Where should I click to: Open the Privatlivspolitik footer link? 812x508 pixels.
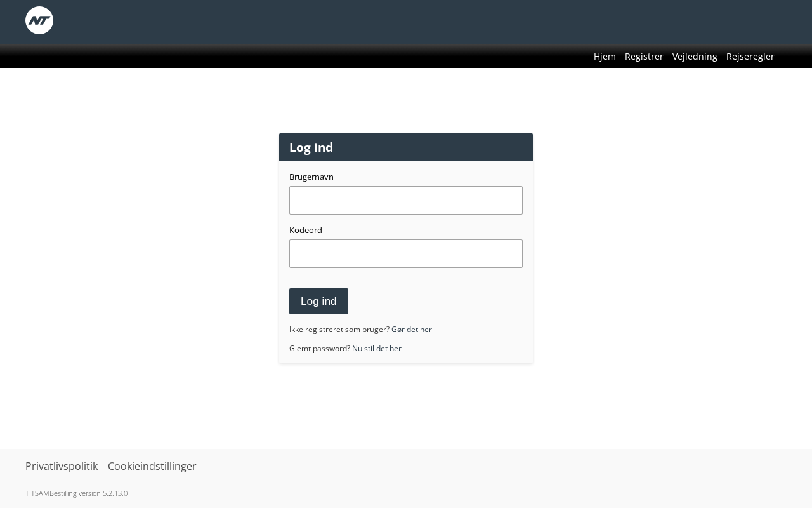62,466
